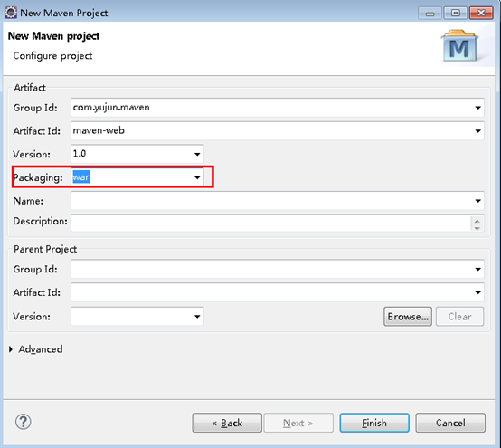Open Artifact Group Id dropdown arrow
This screenshot has height=448, width=501.
477,108
